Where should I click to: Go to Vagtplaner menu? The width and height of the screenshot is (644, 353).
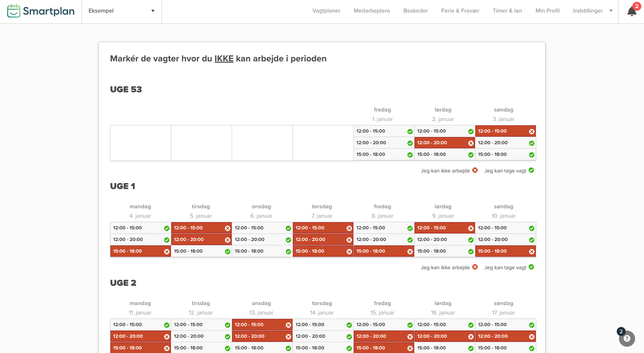[x=326, y=11]
